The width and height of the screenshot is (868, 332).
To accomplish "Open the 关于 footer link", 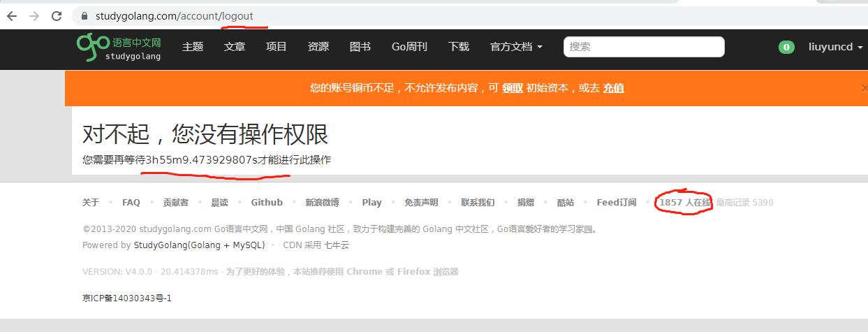I will pos(91,203).
